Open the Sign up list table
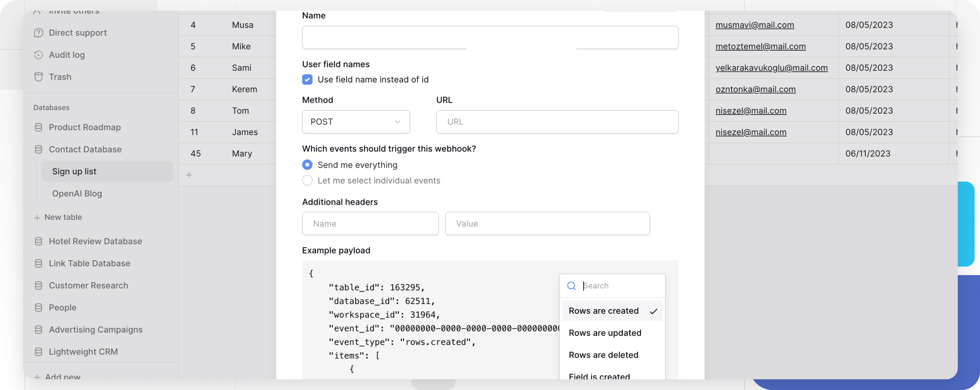The image size is (980, 390). point(74,172)
